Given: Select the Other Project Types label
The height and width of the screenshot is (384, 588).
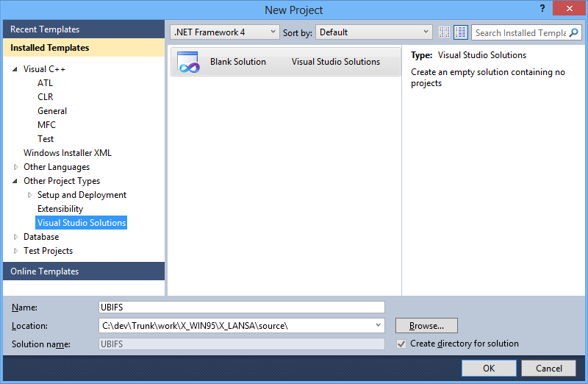Looking at the screenshot, I should coord(62,181).
